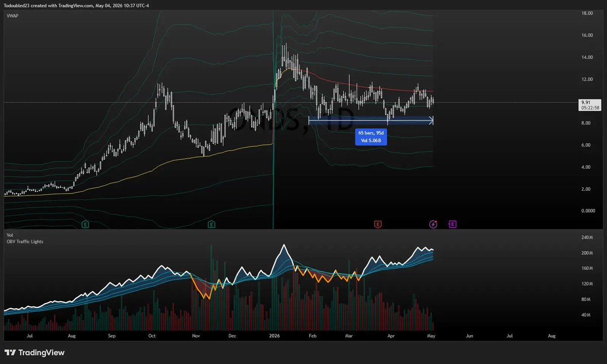Click the Vol 5.06 B measurement text
607x364 pixels.
[371, 141]
